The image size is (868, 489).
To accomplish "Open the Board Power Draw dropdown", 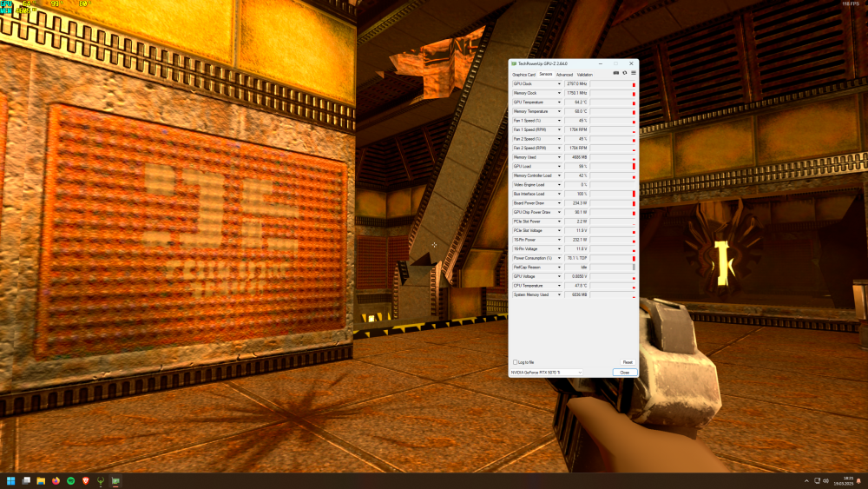I will pos(559,203).
